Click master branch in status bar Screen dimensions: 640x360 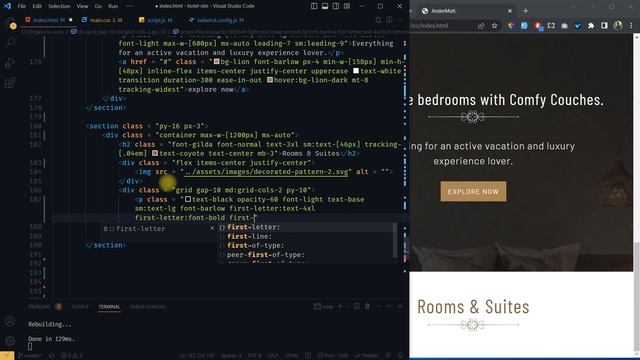31,356
